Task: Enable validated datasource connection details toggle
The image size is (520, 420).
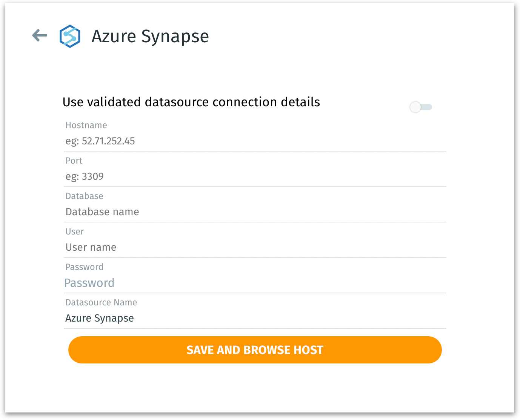Action: click(421, 107)
